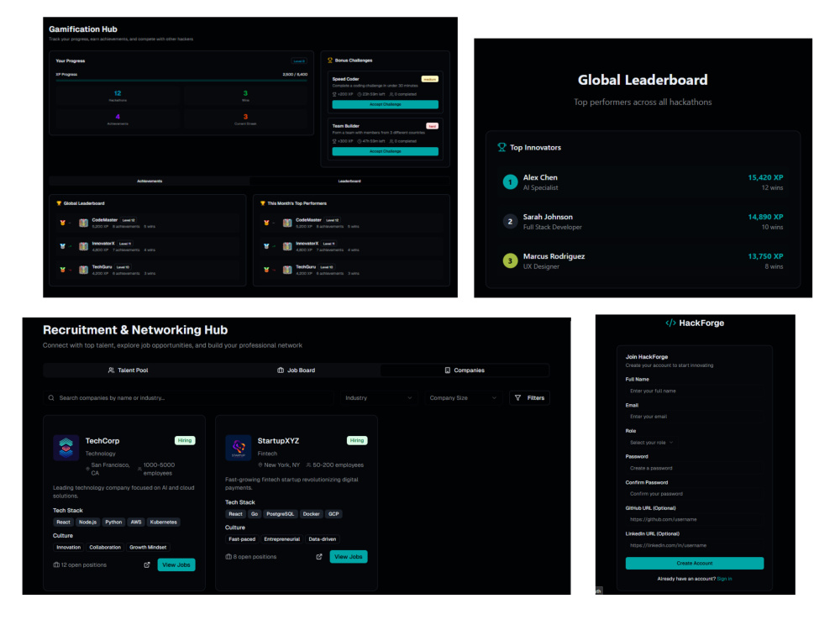
Task: Open StartupXYZ external link icon
Action: (x=319, y=557)
